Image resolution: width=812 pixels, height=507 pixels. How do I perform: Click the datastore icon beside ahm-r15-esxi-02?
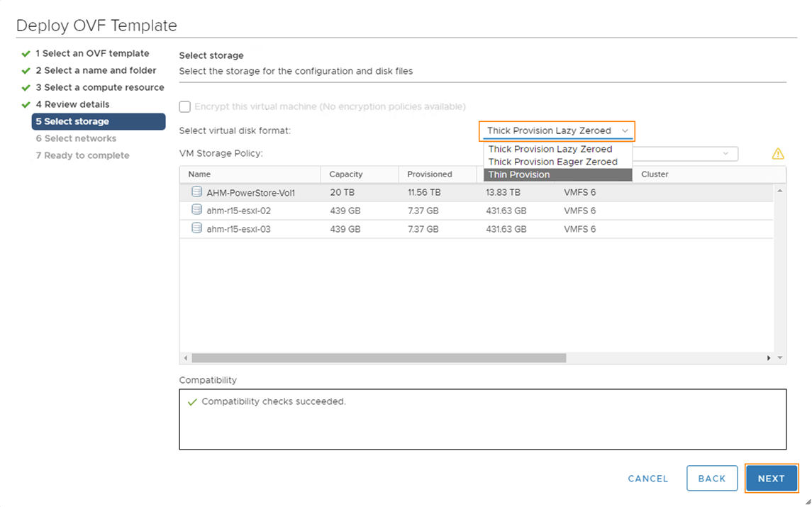[x=196, y=210]
